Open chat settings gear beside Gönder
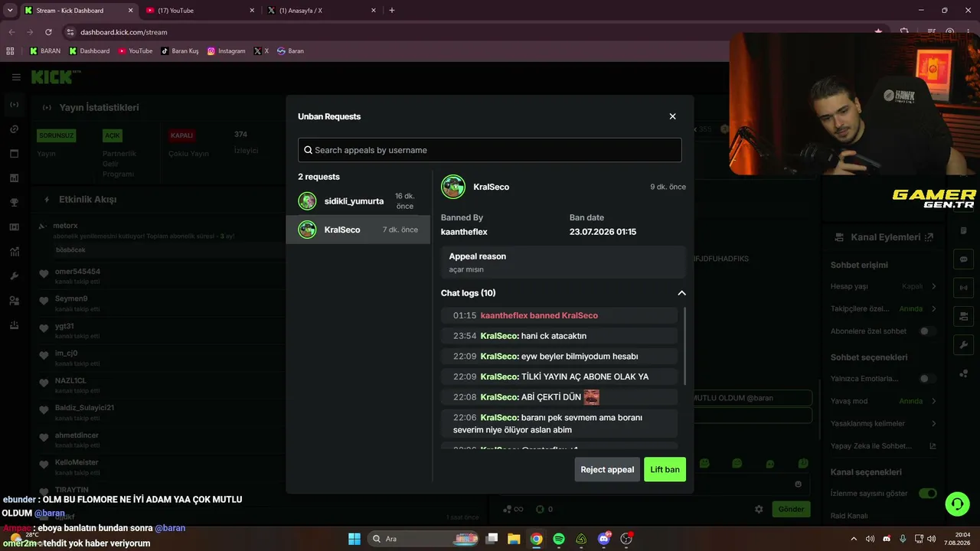 pyautogui.click(x=759, y=509)
